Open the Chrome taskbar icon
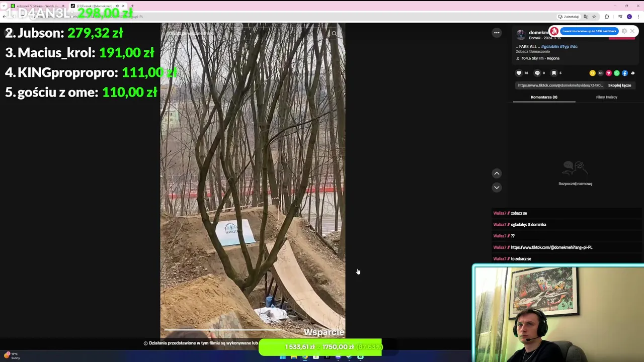Viewport: 644px width, 362px height. pos(305,357)
